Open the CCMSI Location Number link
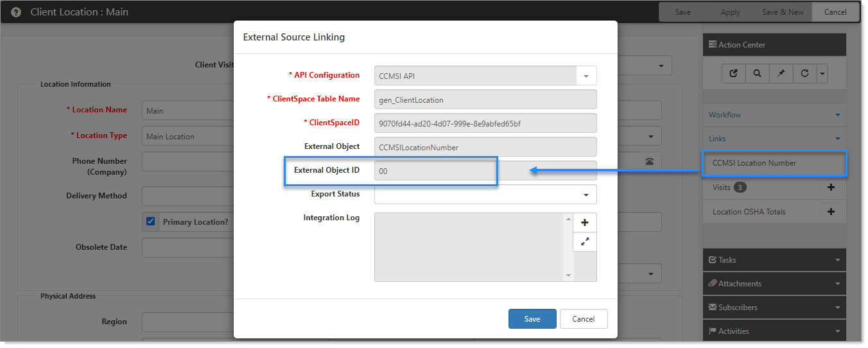 (x=754, y=163)
